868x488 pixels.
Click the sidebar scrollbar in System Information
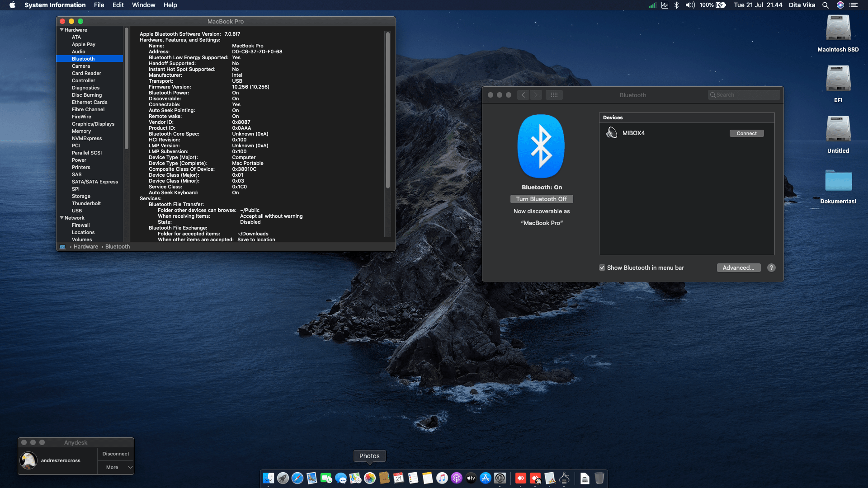(127, 88)
